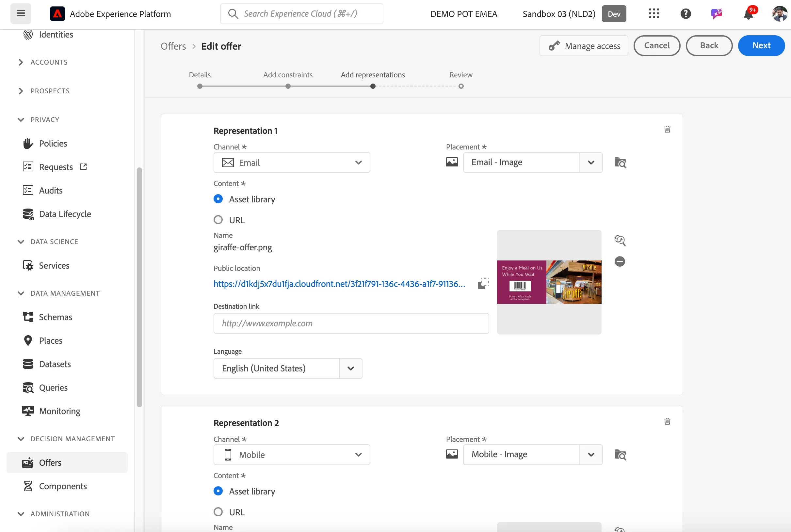Click the Back button

tap(709, 45)
